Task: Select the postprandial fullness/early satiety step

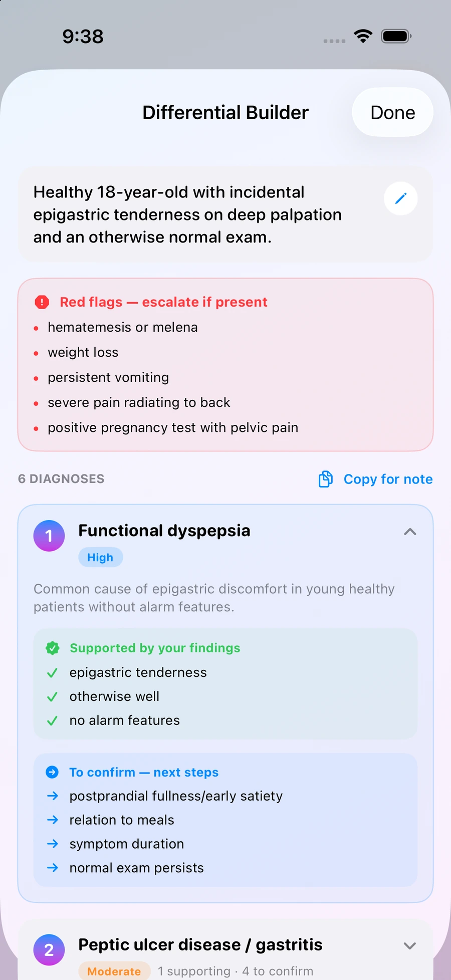Action: click(176, 796)
